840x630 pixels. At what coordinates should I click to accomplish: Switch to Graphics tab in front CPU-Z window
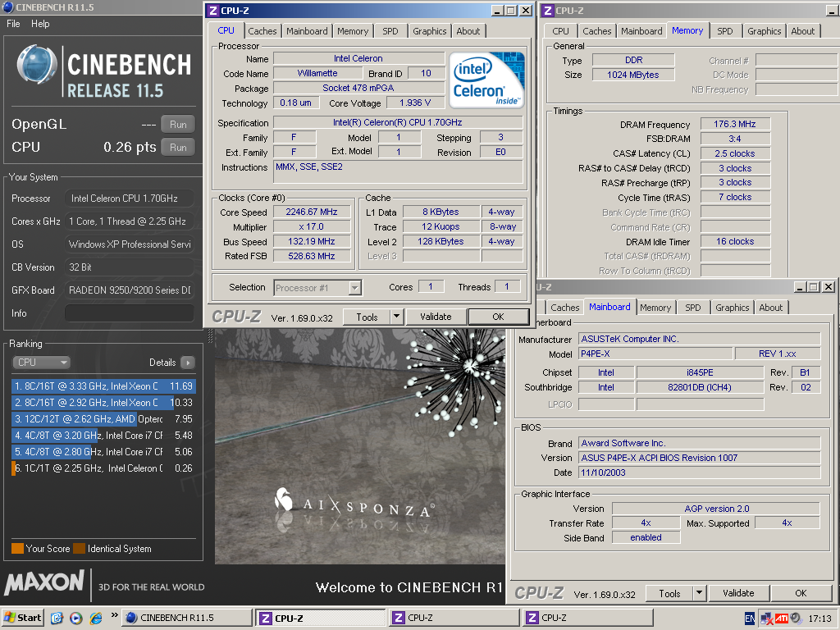429,31
